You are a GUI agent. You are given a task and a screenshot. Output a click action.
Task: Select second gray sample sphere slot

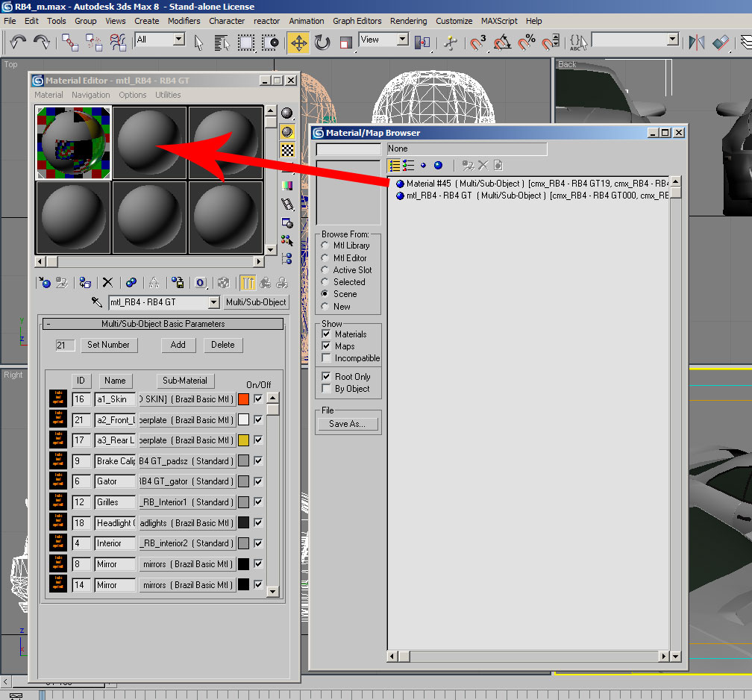[x=149, y=143]
